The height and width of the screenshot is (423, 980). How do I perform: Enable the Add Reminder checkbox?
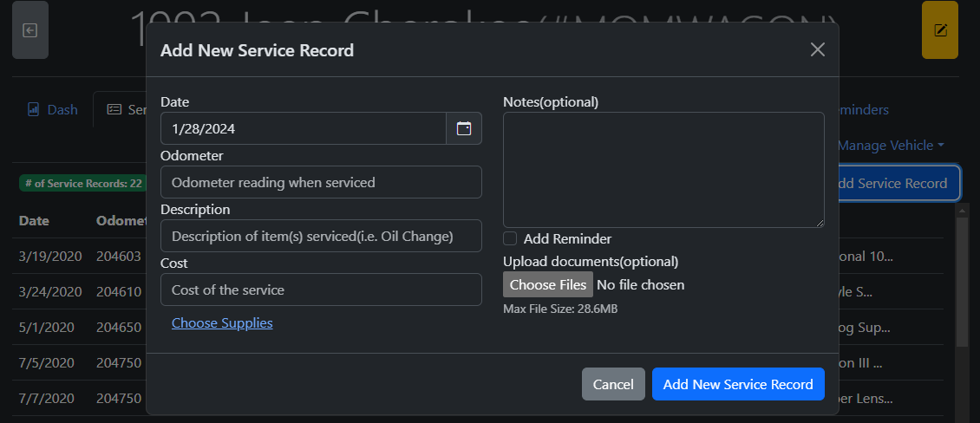511,238
